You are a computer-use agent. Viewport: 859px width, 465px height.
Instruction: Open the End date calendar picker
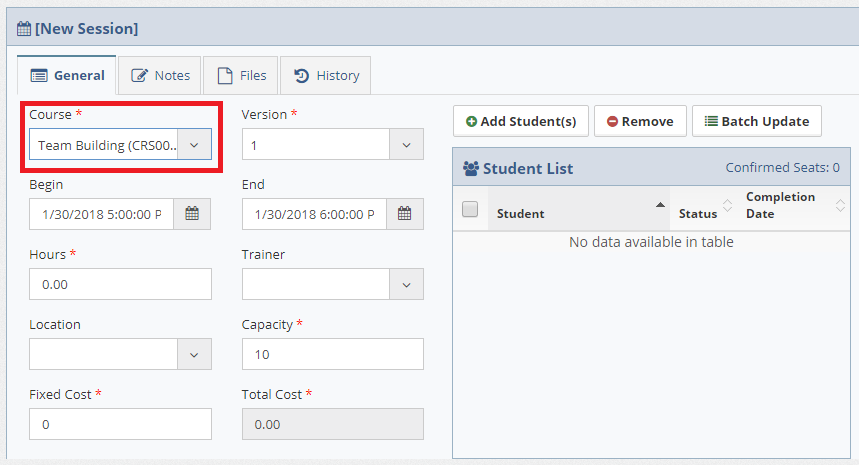(405, 214)
